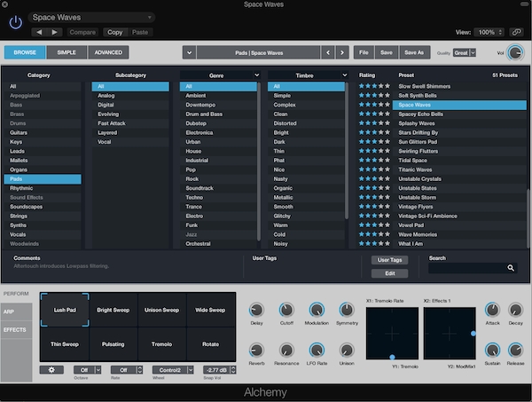Click the Save As button

click(414, 52)
